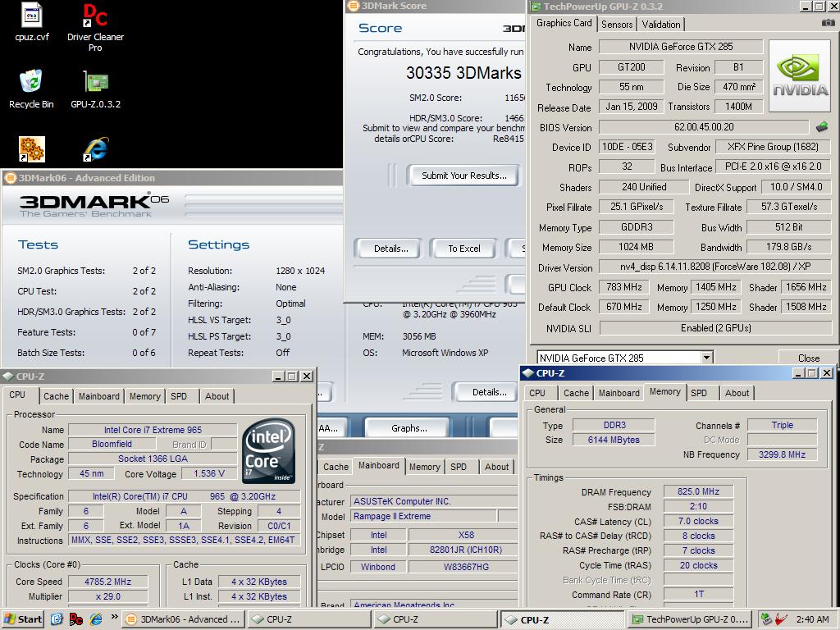Open About tab in right CPU-Z Memory window
Screen dimensions: 840x630
click(x=737, y=393)
